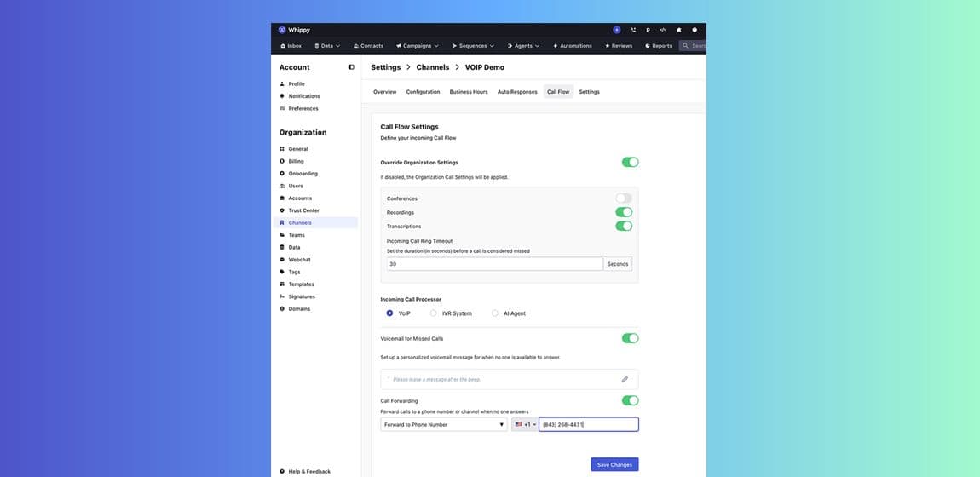The height and width of the screenshot is (477, 980).
Task: Click the P profile icon in header
Action: (649, 30)
